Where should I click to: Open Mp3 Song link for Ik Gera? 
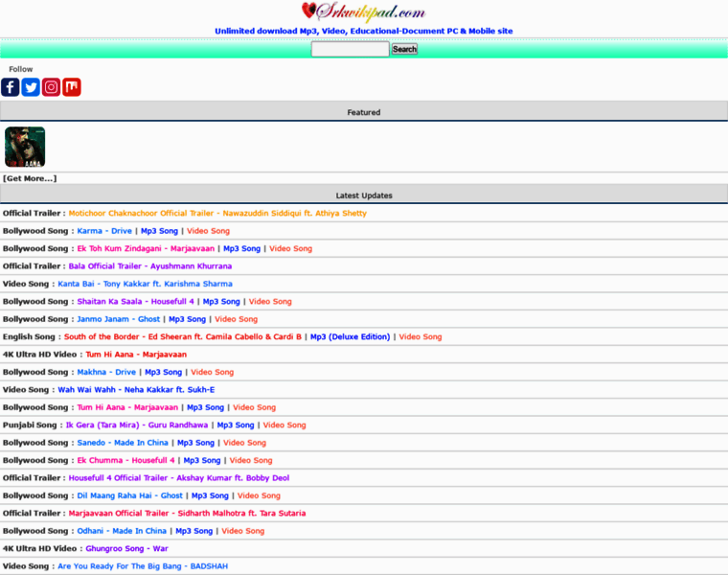tap(236, 425)
